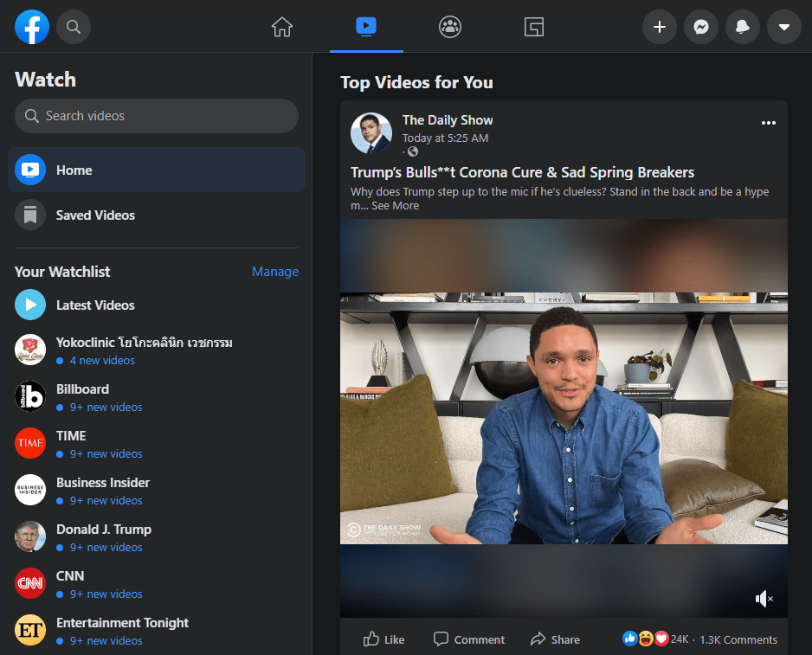Expand the Account dropdown arrow
The image size is (812, 655).
(x=784, y=27)
